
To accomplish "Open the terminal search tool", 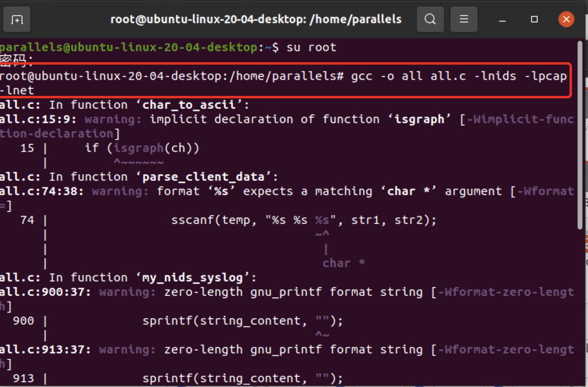I will 430,19.
